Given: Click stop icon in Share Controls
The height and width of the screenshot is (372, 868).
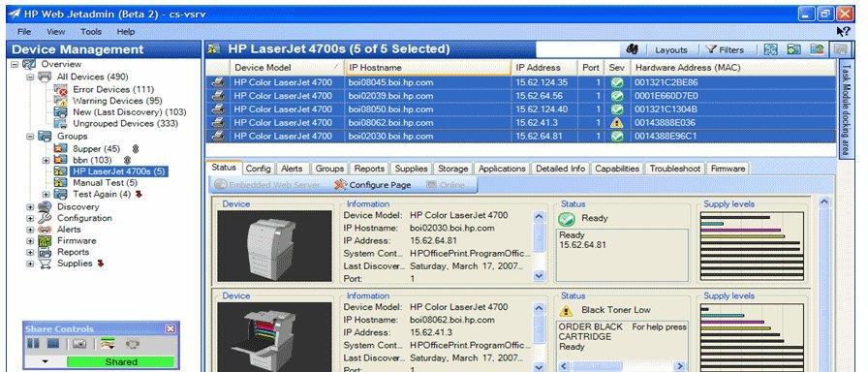Looking at the screenshot, I should click(x=53, y=344).
